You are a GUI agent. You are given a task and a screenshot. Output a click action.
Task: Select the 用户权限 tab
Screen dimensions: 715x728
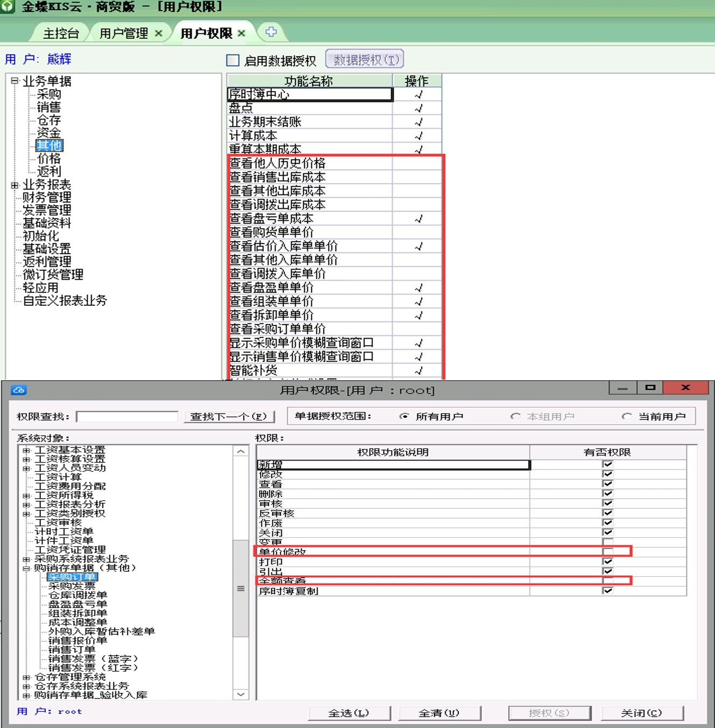click(206, 33)
